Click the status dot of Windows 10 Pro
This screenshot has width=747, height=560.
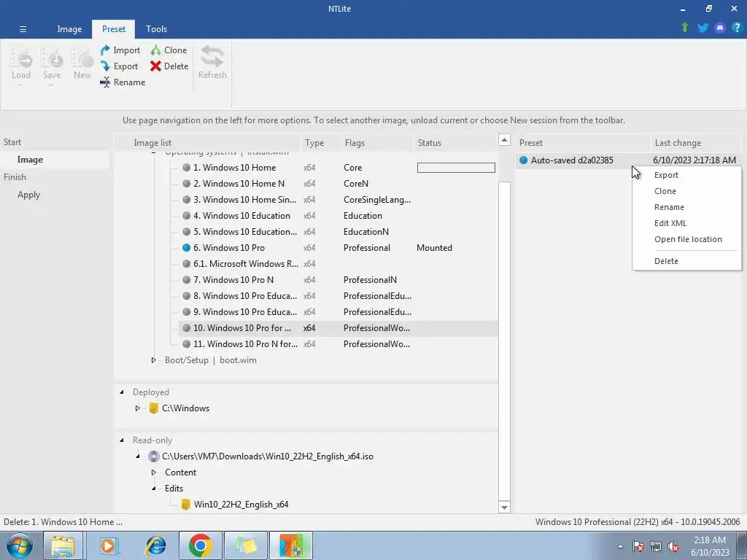(x=186, y=248)
